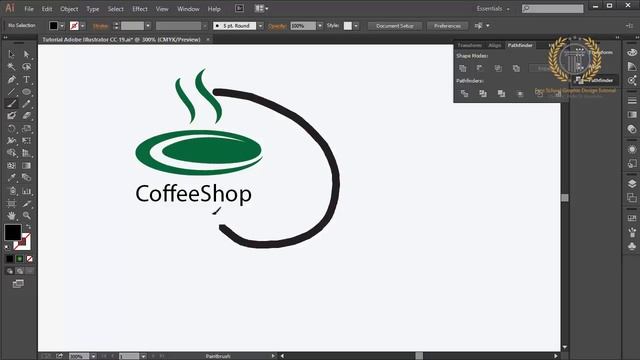640x360 pixels.
Task: Choose the Scale tool
Action: 27,129
